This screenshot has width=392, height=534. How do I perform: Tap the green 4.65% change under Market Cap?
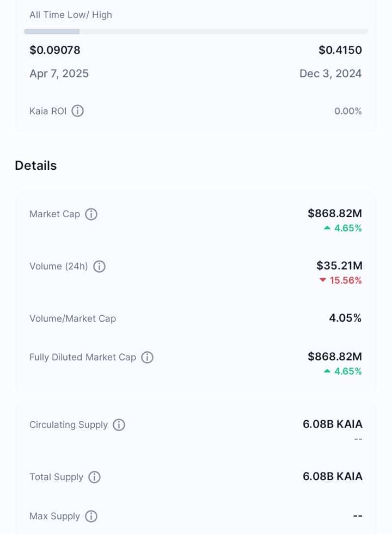tap(342, 228)
